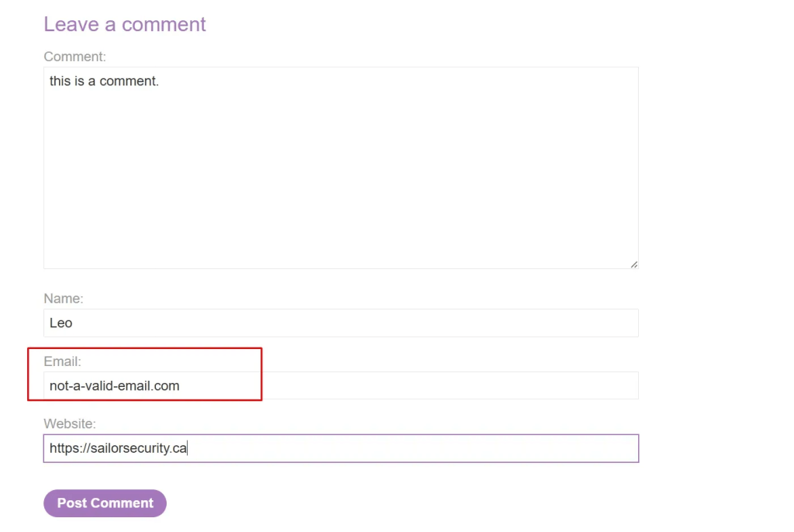Screen dimensions: 794x532
Task: Click the text "not-a-valid-email.com"
Action: (x=114, y=385)
